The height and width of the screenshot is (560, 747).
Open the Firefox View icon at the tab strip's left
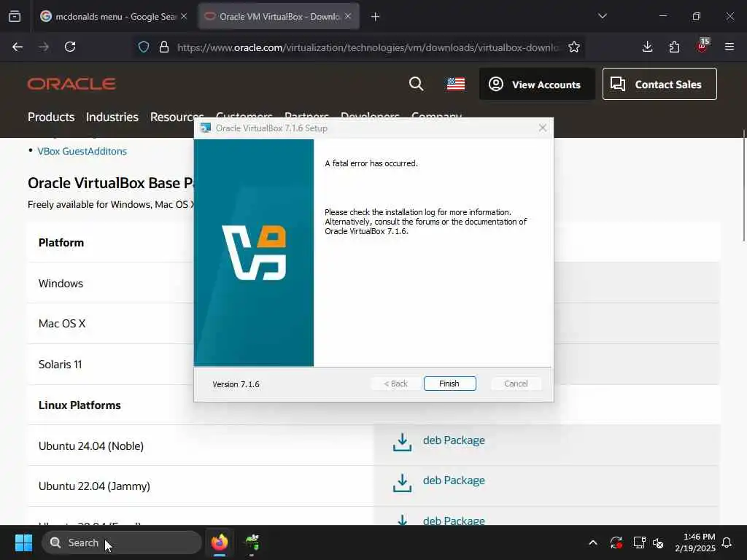click(15, 16)
